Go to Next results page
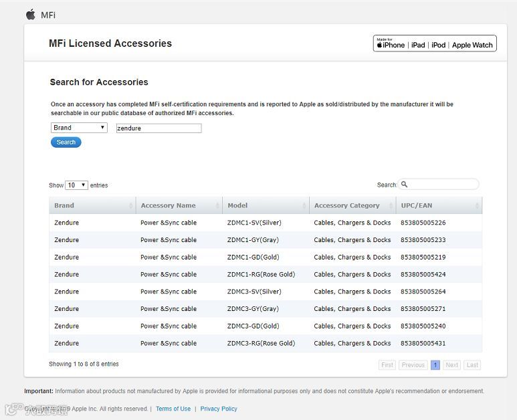517x420 pixels. (451, 365)
